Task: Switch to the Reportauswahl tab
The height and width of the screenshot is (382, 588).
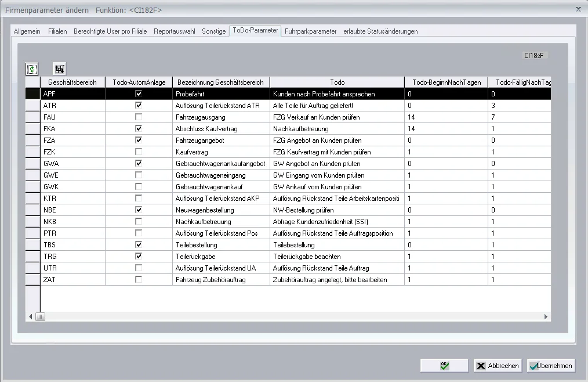Action: coord(175,31)
